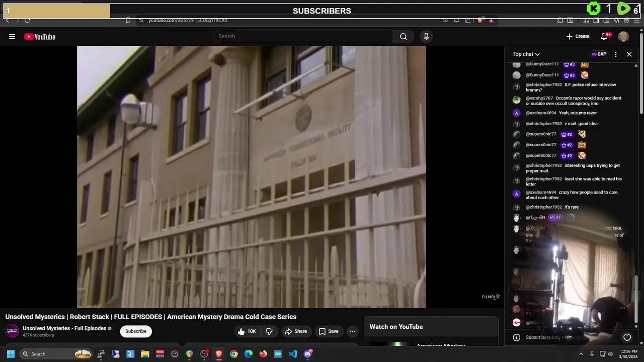Open the Windows Start button
This screenshot has width=644, height=362.
pos(11,354)
